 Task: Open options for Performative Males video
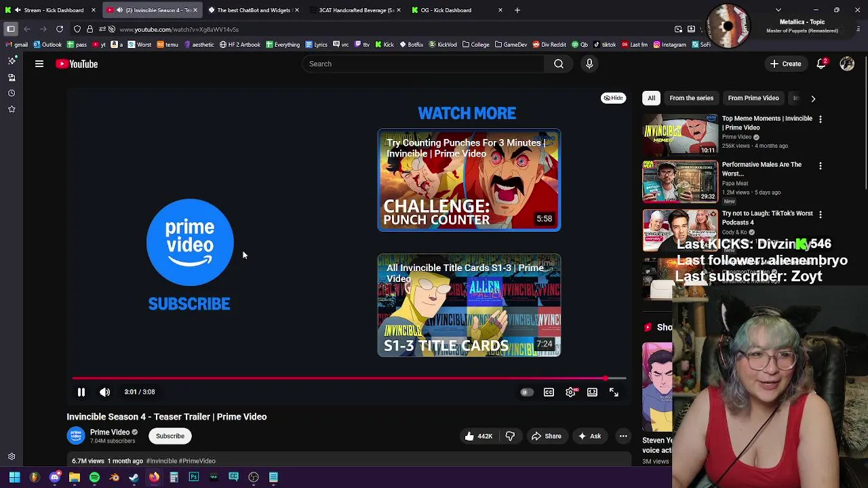pos(821,165)
